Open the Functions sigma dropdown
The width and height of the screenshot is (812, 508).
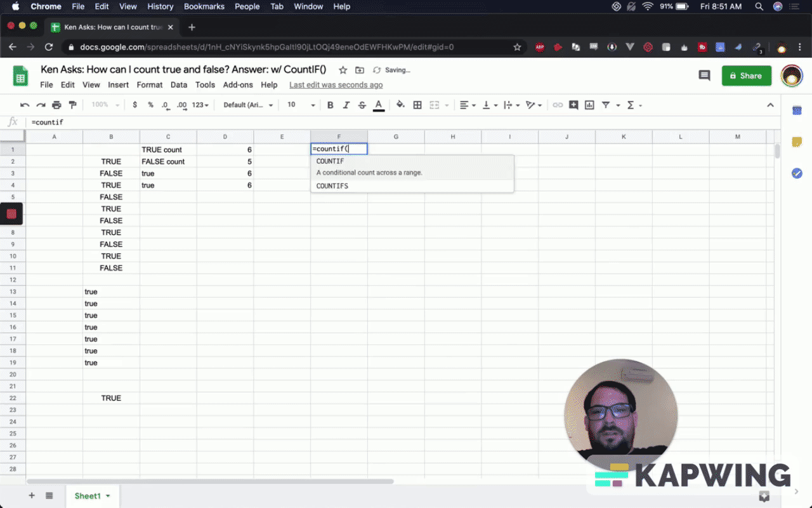pyautogui.click(x=634, y=105)
